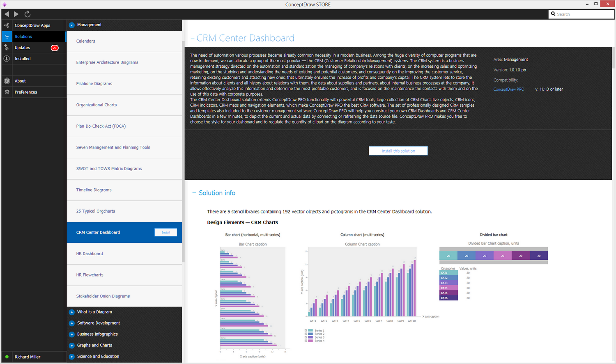616x364 pixels.
Task: Click the solutions list vertical scrollbar
Action: [x=183, y=152]
